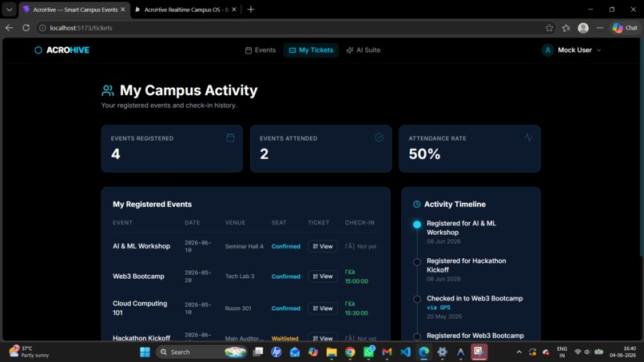This screenshot has height=362, width=644.
Task: Open the browser tab search dropdown
Action: click(x=9, y=10)
